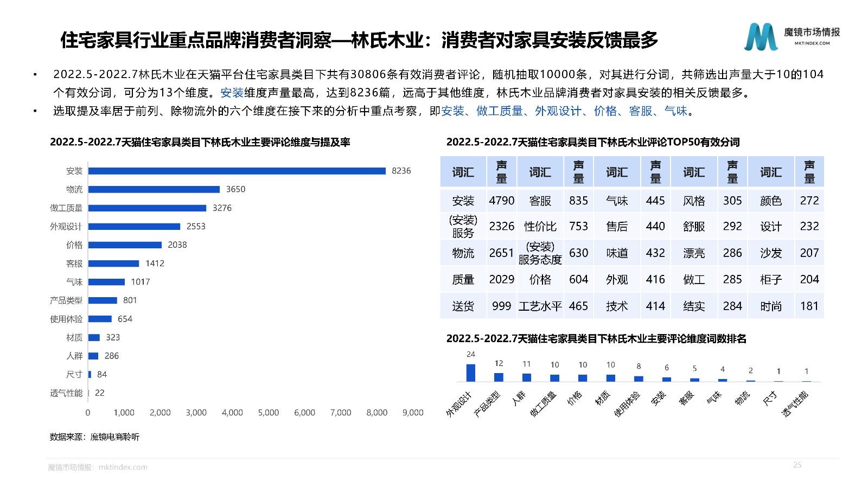Click table cell "风格"

(694, 201)
